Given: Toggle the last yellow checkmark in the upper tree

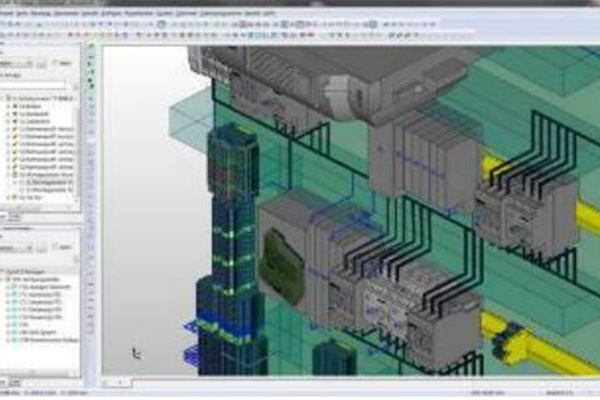Looking at the screenshot, I should [x=16, y=173].
